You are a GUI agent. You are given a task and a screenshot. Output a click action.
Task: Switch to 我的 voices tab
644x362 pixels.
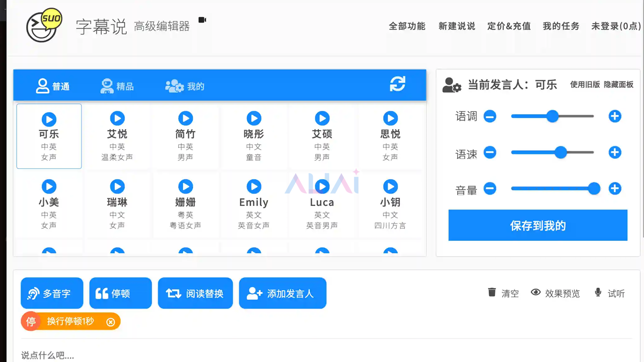[x=185, y=86]
